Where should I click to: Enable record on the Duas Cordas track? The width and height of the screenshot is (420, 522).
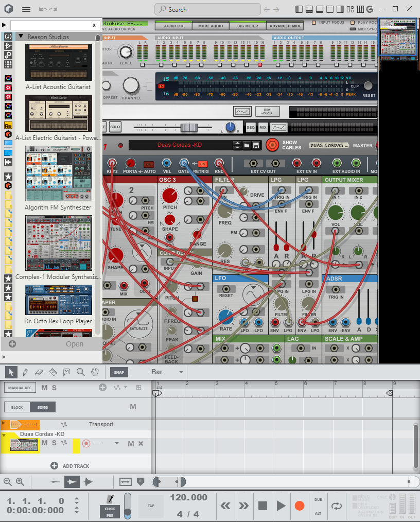86,443
